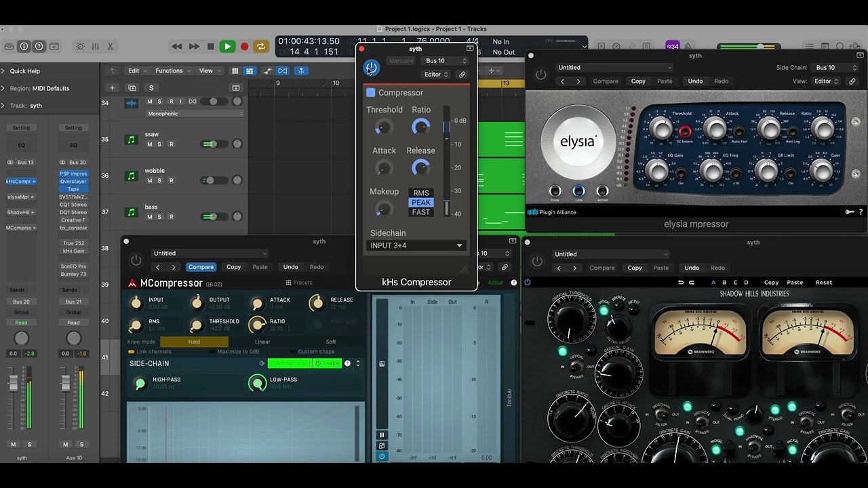Screen dimensions: 868x488
Task: Toggle side-chain Enable in MCompressor
Action: [x=328, y=363]
